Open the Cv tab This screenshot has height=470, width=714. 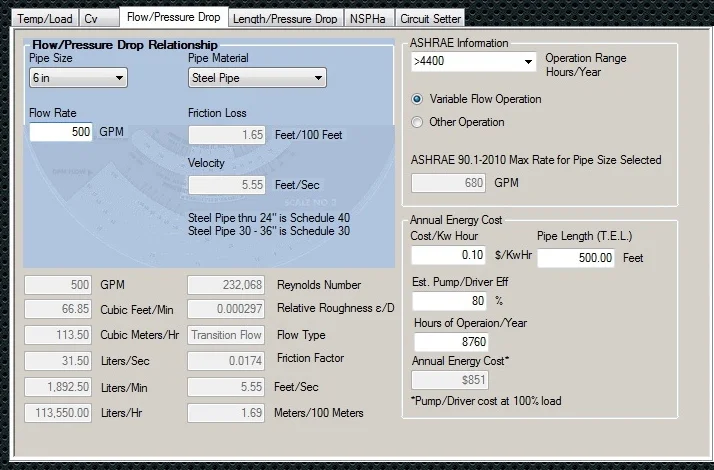tap(99, 19)
